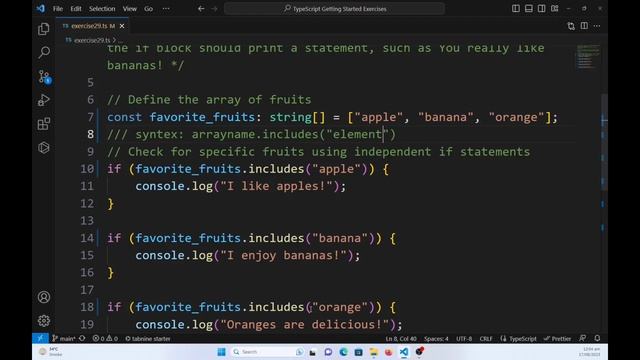Image resolution: width=640 pixels, height=360 pixels.
Task: Go back with the left arrow
Action: coord(201,9)
